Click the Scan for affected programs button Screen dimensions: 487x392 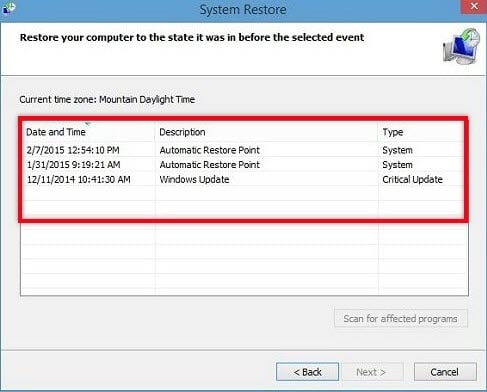point(401,319)
